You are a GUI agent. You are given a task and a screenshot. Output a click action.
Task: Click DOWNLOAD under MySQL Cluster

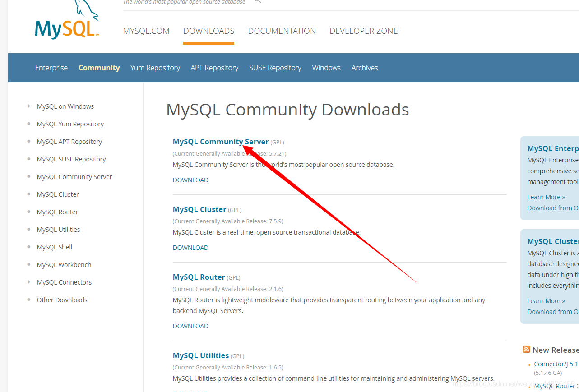(190, 248)
